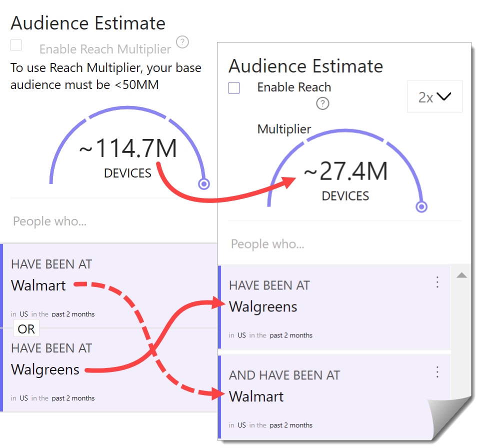Select Walgreens rule in right panel
479x448 pixels.
click(x=335, y=307)
